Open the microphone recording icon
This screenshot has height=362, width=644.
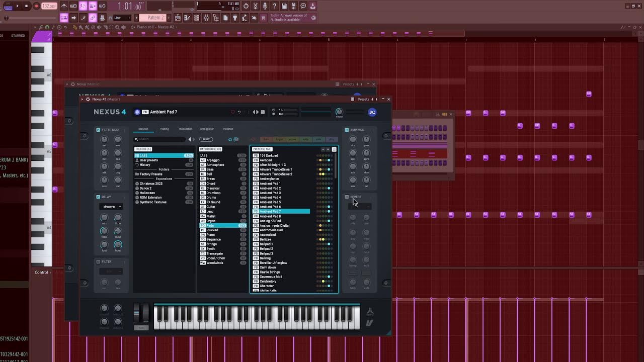265,6
